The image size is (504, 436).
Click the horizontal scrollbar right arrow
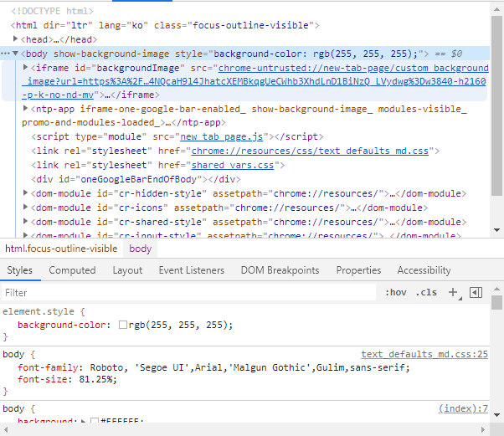(x=483, y=429)
